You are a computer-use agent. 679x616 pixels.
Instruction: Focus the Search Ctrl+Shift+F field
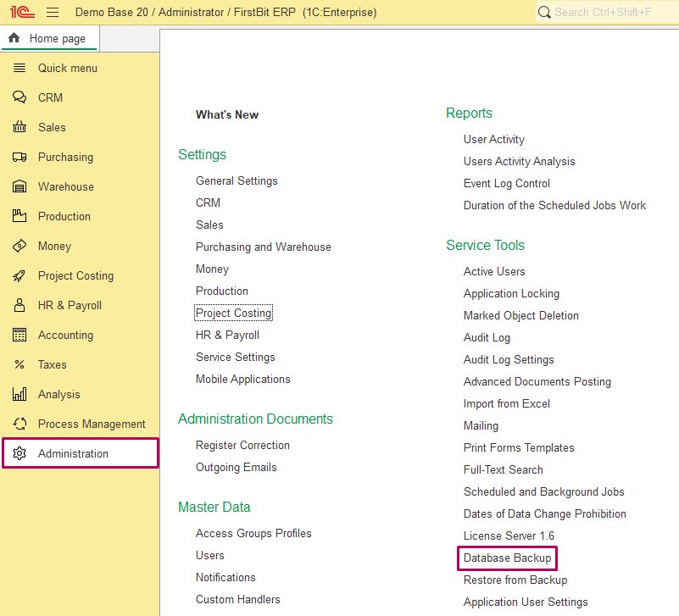click(607, 12)
